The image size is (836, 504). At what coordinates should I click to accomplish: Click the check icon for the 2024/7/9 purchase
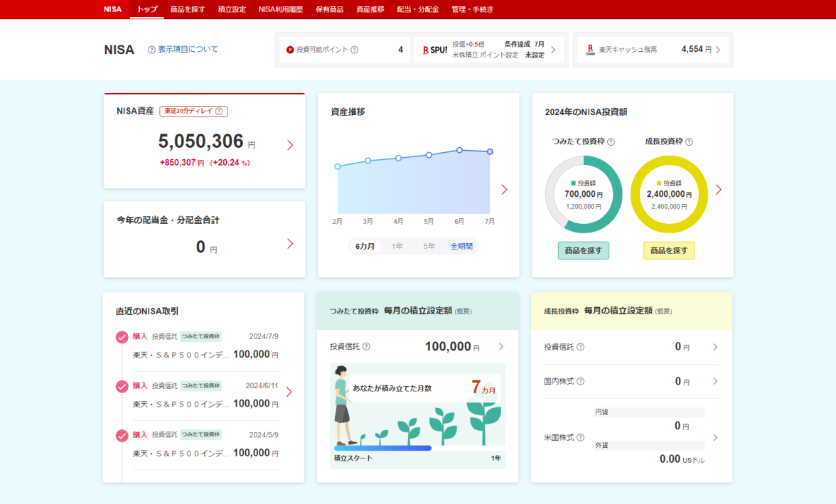tap(122, 337)
